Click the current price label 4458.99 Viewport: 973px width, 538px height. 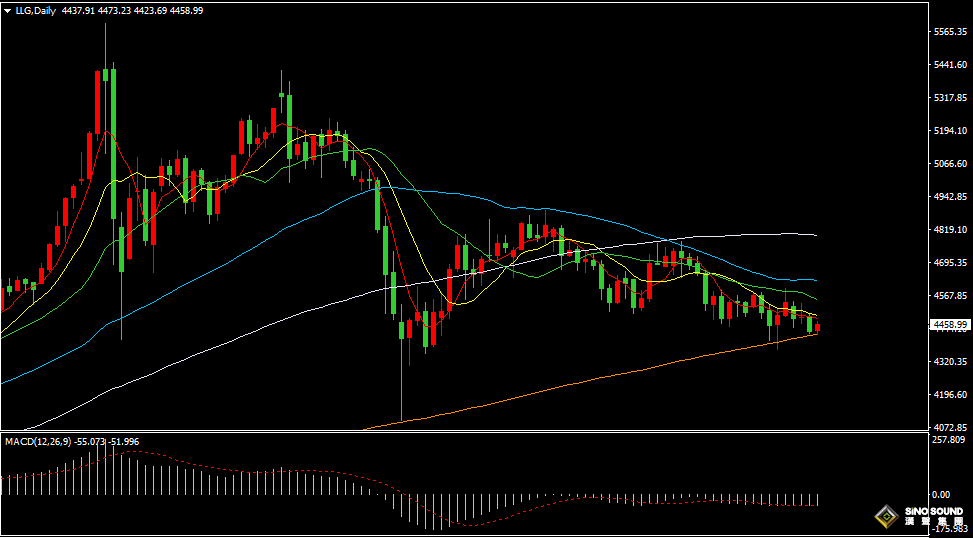tap(950, 325)
